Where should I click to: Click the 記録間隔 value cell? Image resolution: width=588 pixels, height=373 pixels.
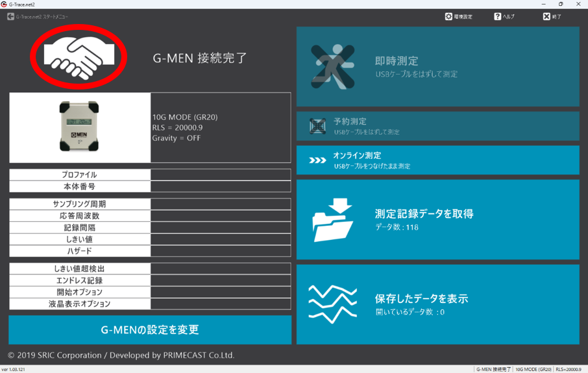pyautogui.click(x=221, y=228)
